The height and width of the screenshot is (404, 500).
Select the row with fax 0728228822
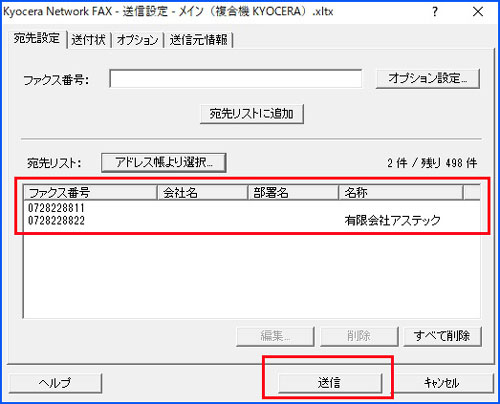click(252, 220)
